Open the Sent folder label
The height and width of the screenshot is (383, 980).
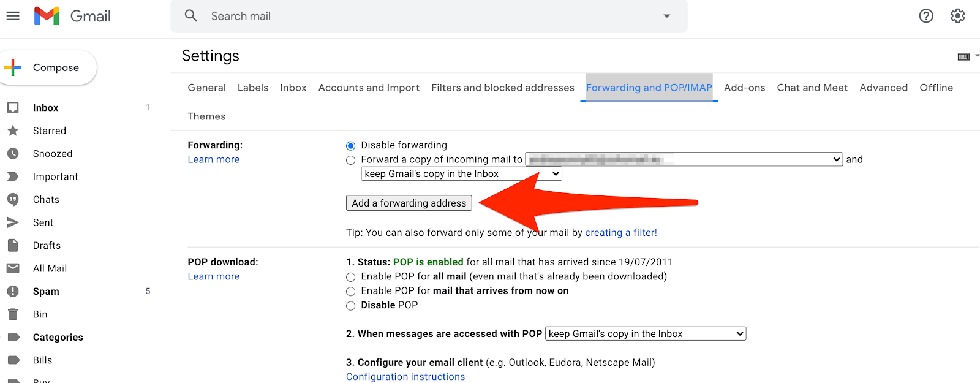(43, 222)
